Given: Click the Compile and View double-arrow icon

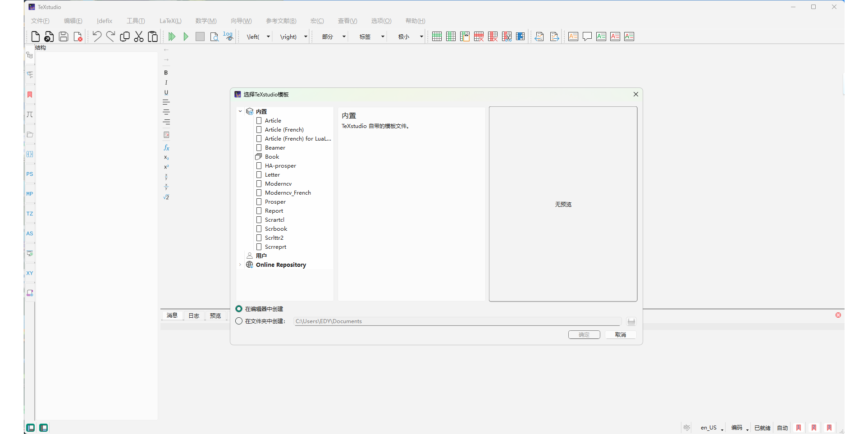Looking at the screenshot, I should click(172, 37).
